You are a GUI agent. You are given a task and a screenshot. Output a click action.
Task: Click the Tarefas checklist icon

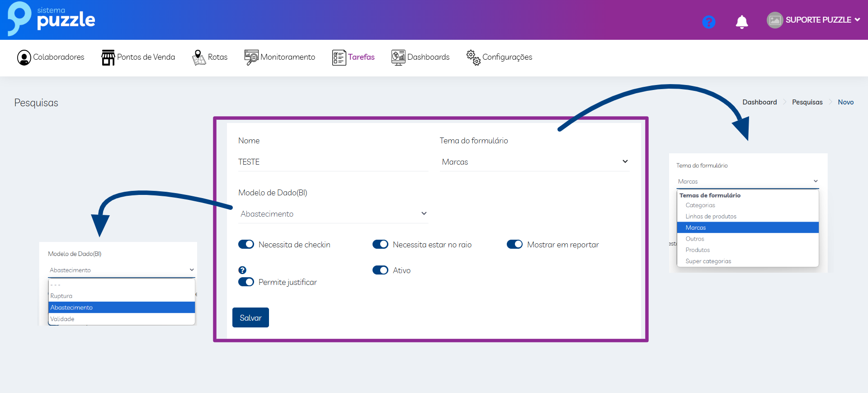pos(339,57)
